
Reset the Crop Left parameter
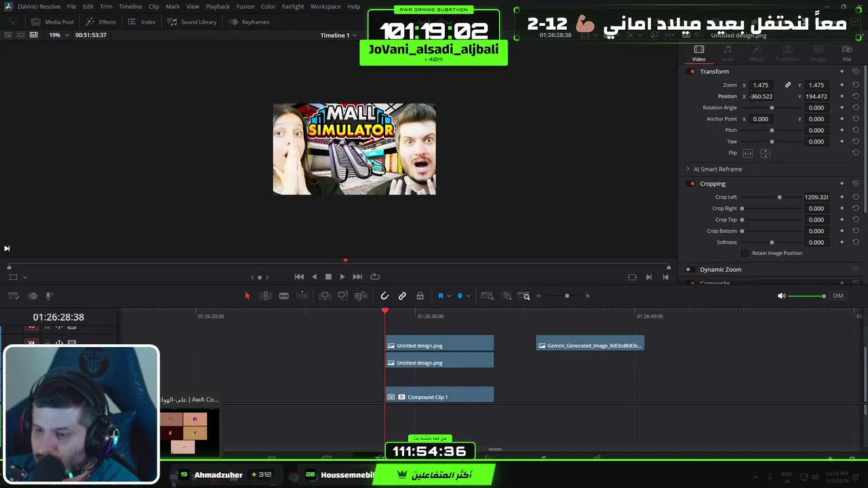tap(856, 197)
